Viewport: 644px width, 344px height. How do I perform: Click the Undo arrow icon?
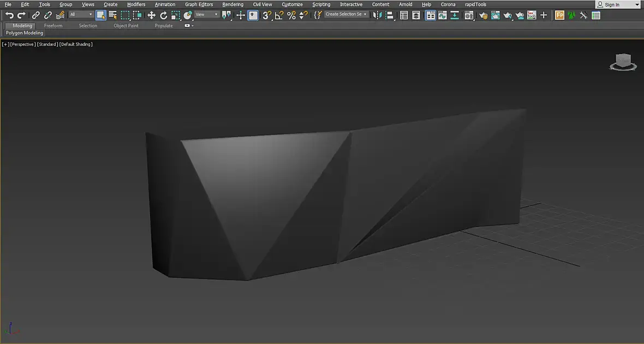pos(9,15)
